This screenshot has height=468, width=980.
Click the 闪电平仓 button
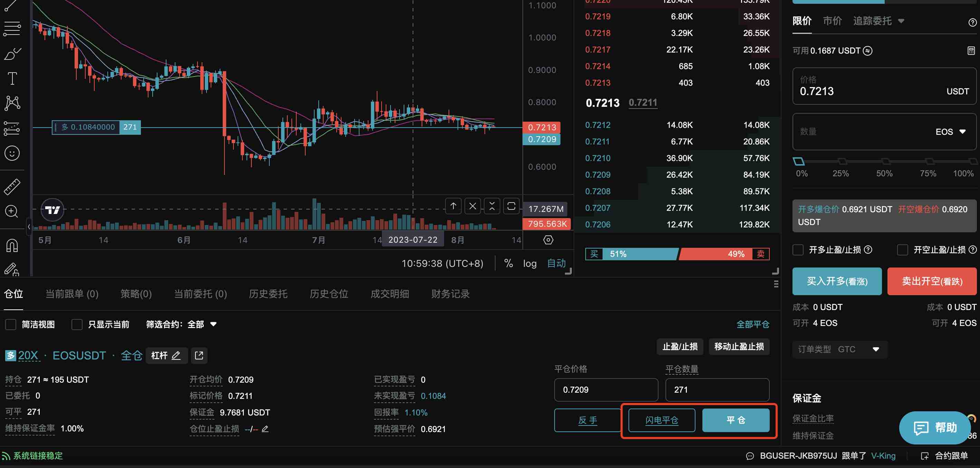[662, 420]
